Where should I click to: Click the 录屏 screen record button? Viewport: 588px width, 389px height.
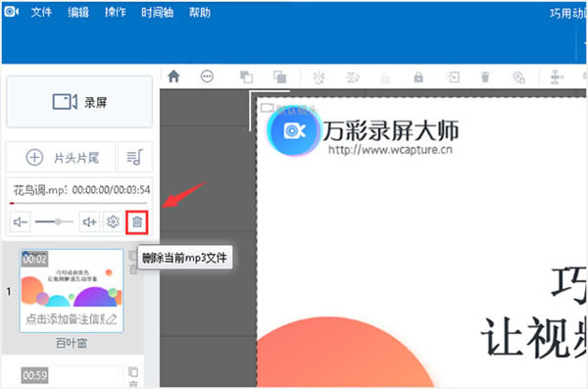(79, 102)
